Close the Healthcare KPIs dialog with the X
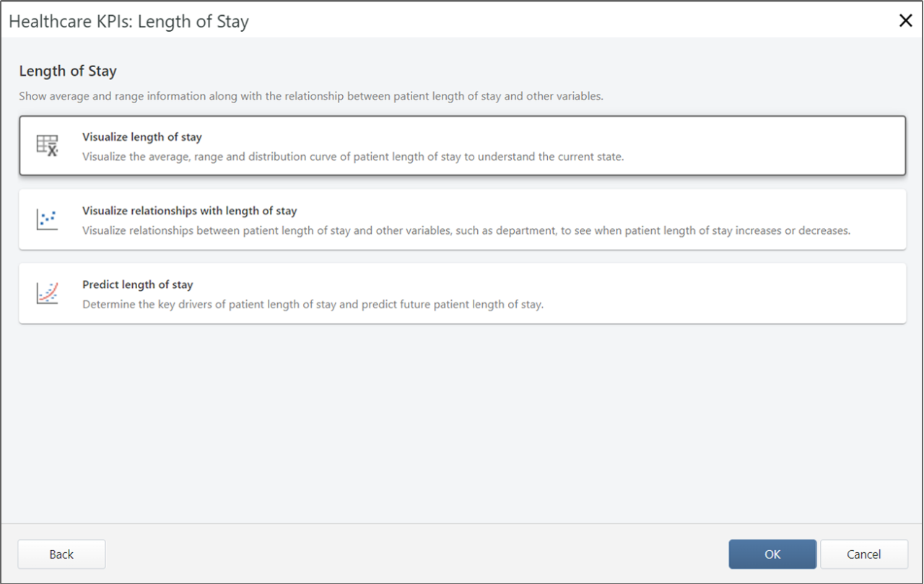Viewport: 924px width, 584px height. click(x=905, y=20)
